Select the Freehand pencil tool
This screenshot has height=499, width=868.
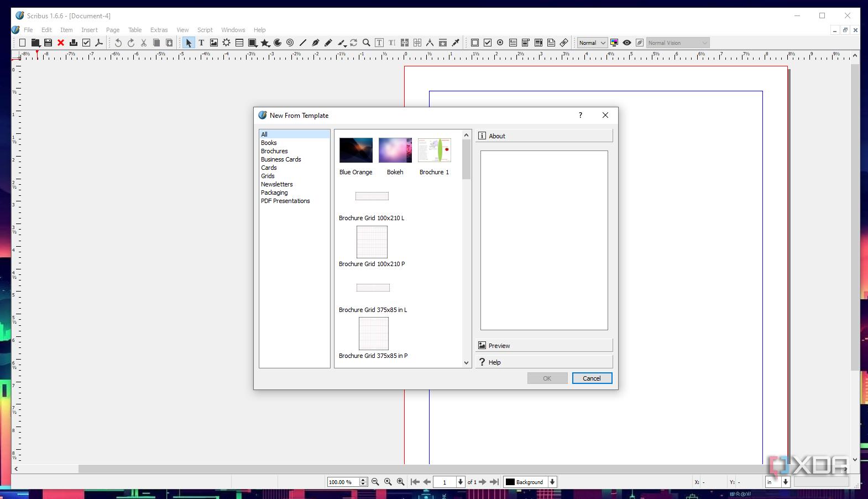click(328, 43)
